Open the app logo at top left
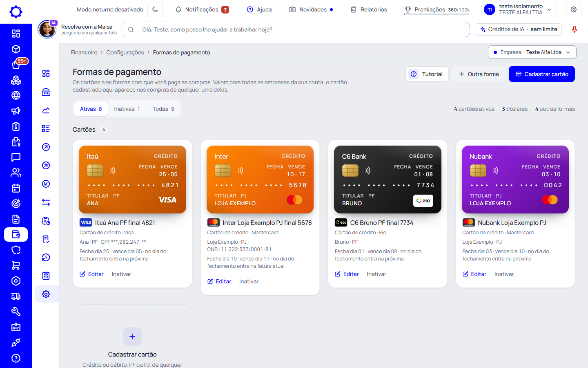588x368 pixels. click(16, 11)
